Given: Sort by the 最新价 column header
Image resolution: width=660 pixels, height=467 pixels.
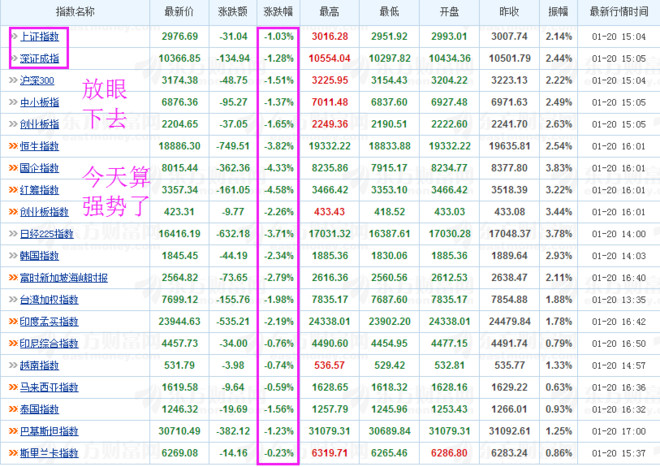Looking at the screenshot, I should coord(179,12).
